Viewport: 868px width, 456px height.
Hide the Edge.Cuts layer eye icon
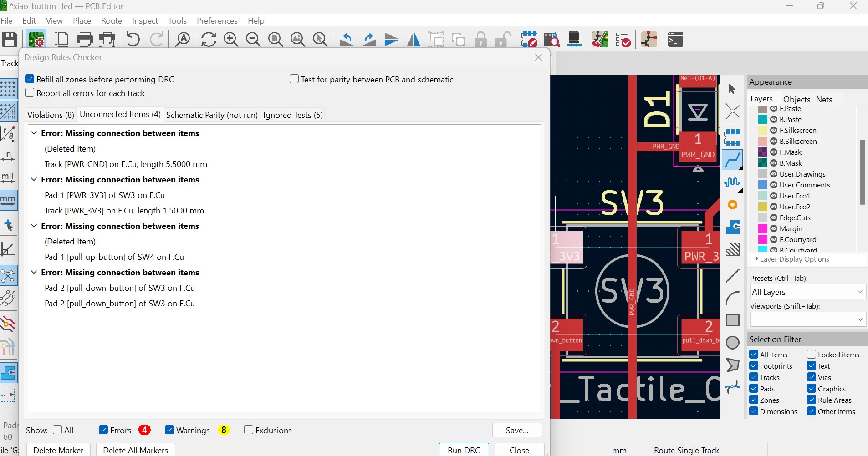pos(774,218)
